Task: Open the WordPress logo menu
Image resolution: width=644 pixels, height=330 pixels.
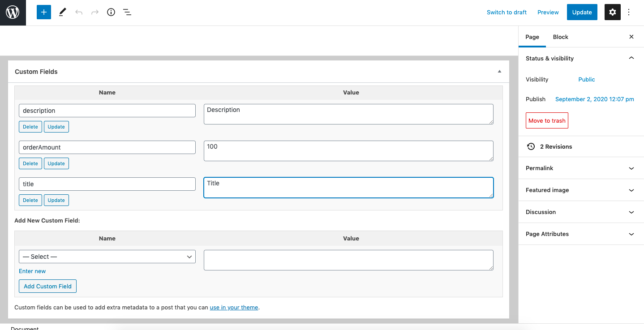Action: [13, 13]
